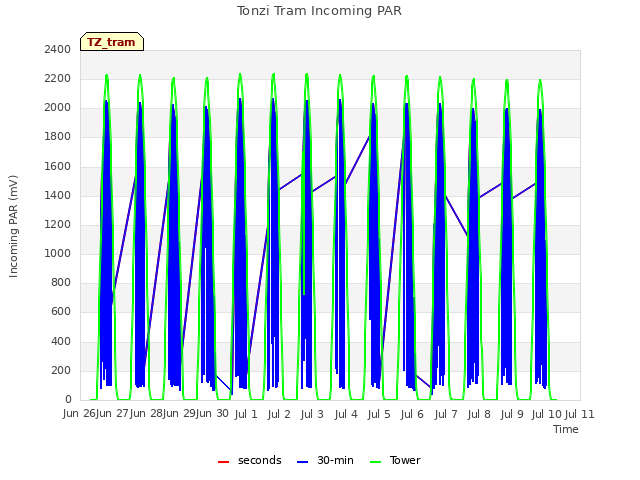Click the TZ_tram label badge

112,42
